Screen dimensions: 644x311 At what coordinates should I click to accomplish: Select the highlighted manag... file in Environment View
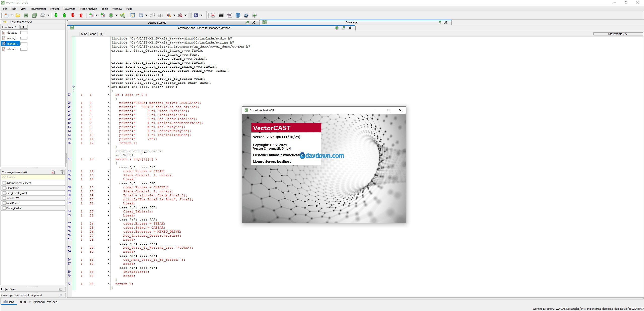coord(10,44)
